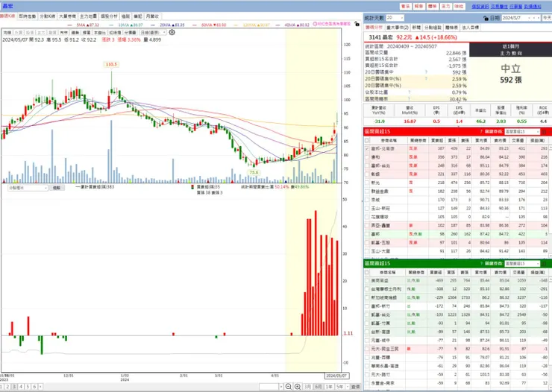Select the 5年 range button
This screenshot has height=392, width=552.
tap(339, 387)
